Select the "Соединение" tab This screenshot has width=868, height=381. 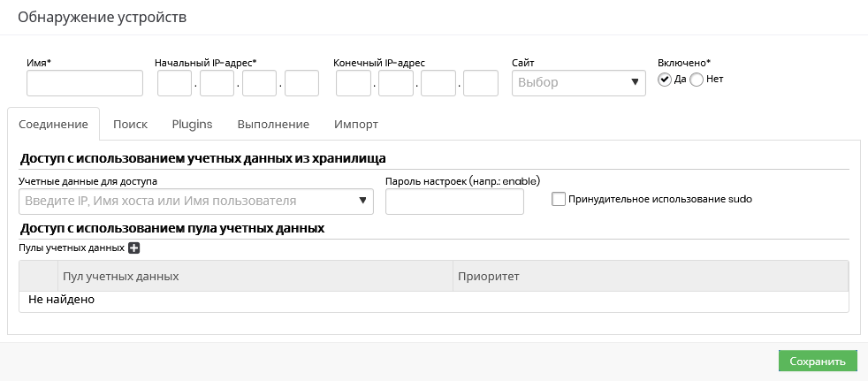coord(53,124)
